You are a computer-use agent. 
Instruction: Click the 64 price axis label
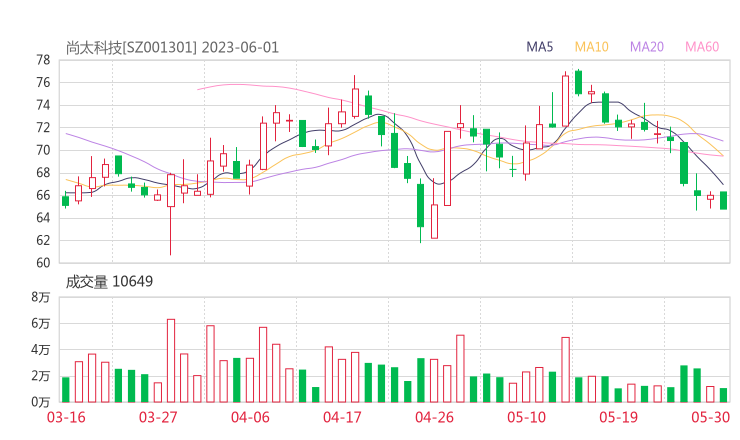click(x=43, y=218)
